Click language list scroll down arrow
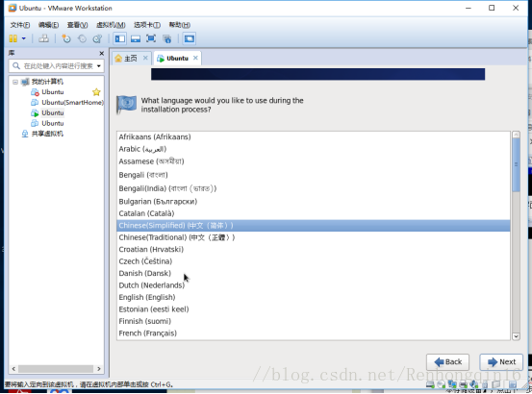This screenshot has height=394, width=532. pos(516,336)
